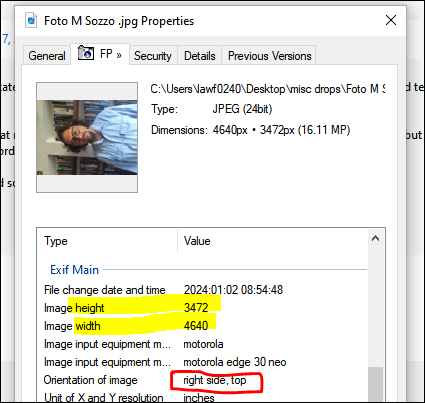Select the file path text
This screenshot has height=403, width=425.
(x=268, y=89)
